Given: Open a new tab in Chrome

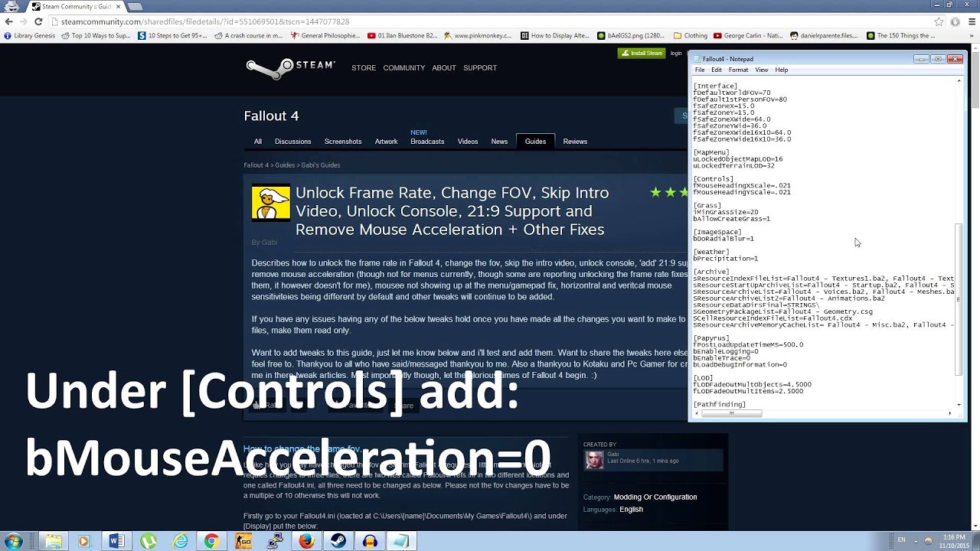Looking at the screenshot, I should click(x=135, y=6).
